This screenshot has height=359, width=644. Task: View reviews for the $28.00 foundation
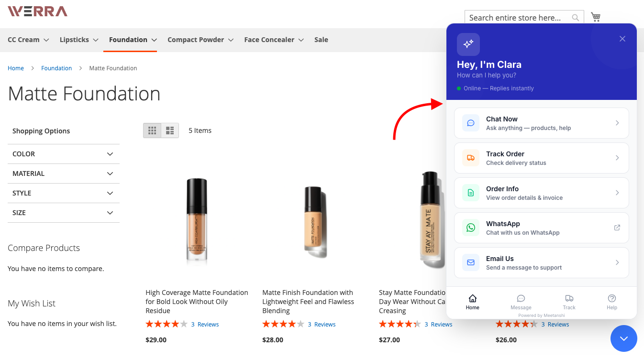click(322, 325)
